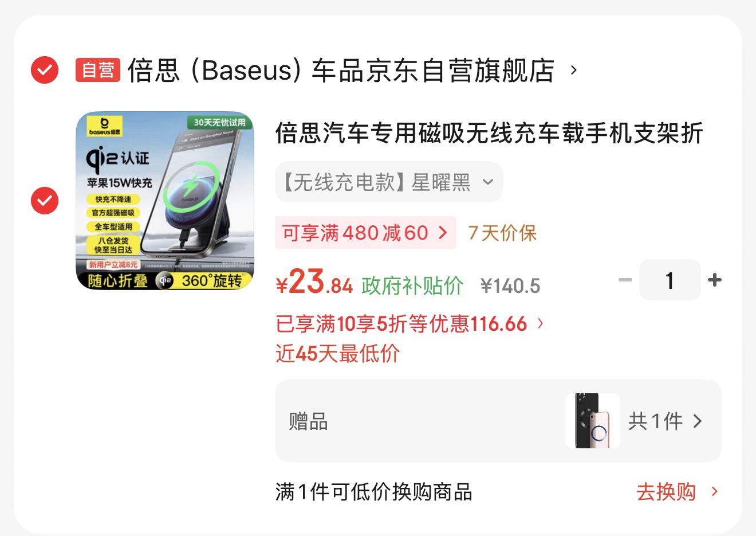756x536 pixels.
Task: View the gift item thumbnail
Action: tap(593, 421)
